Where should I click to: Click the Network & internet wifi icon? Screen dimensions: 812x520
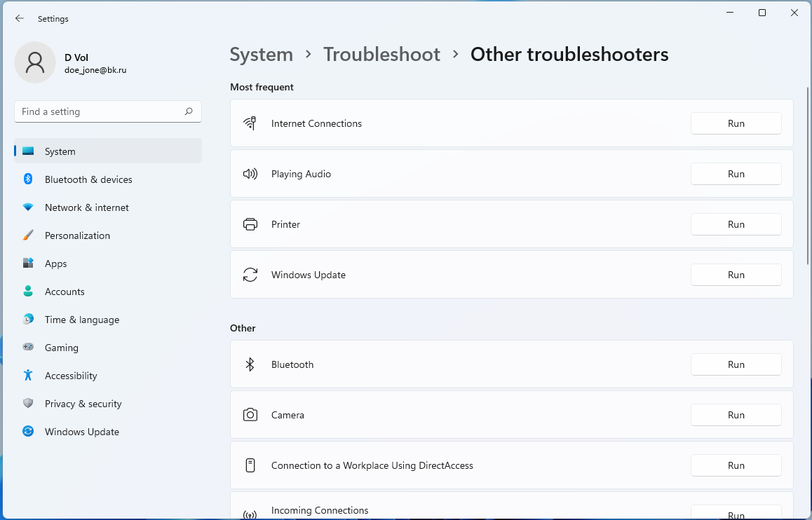click(28, 207)
